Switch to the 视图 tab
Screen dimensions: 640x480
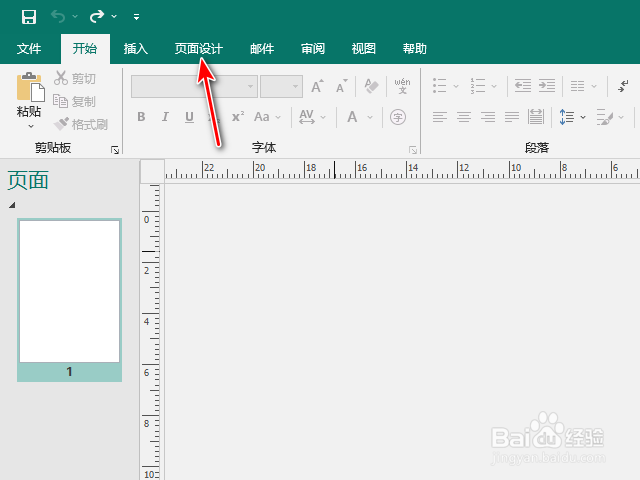[x=364, y=49]
